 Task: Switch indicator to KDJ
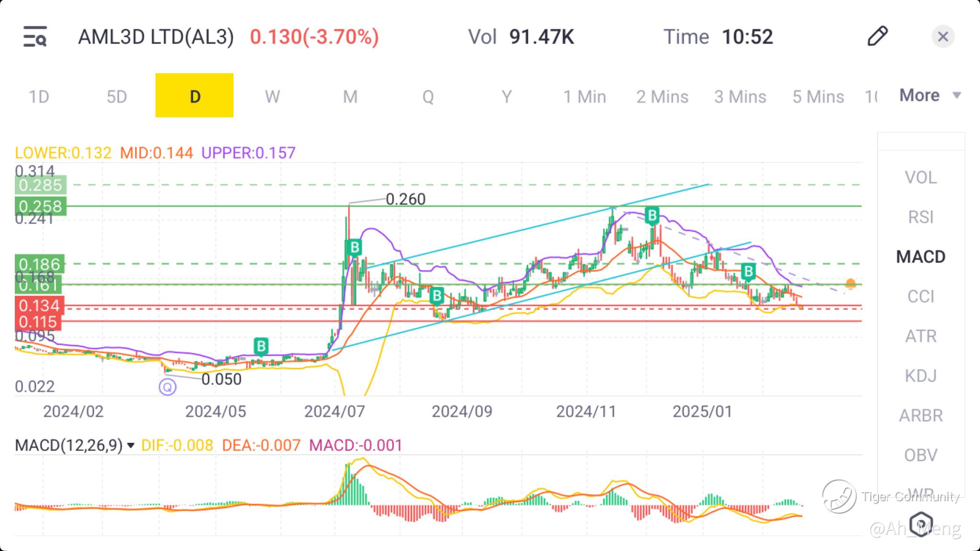[921, 376]
